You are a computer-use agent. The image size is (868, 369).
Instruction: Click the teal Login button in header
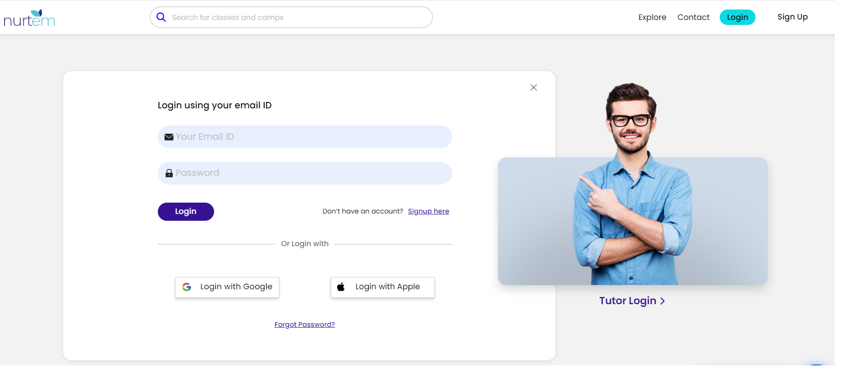737,17
